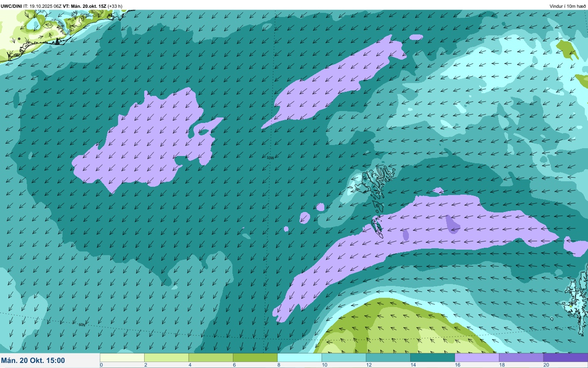The image size is (588, 368).
Task: Click the 2–4 light green legend swatch
Action: [166, 357]
